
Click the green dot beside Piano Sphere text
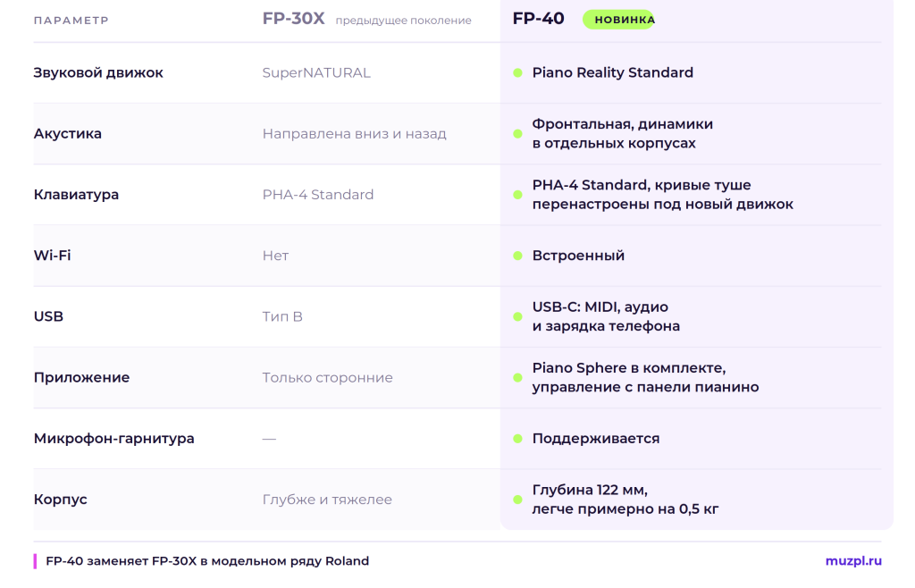coord(517,377)
